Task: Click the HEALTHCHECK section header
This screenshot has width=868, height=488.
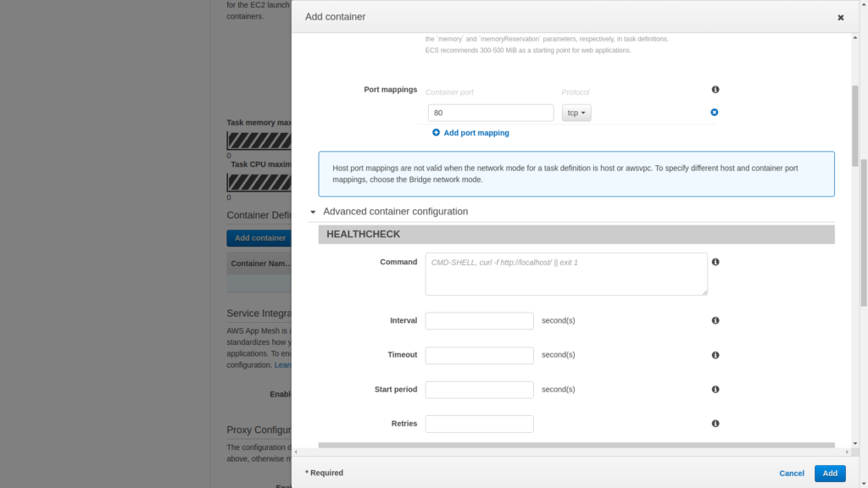Action: pos(576,235)
